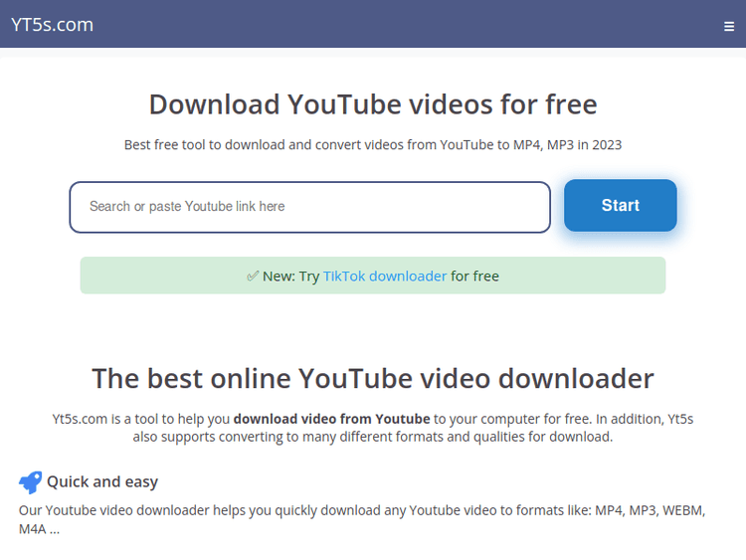Click the rocket icon beside Quick and easy
This screenshot has width=746, height=560.
click(x=30, y=482)
